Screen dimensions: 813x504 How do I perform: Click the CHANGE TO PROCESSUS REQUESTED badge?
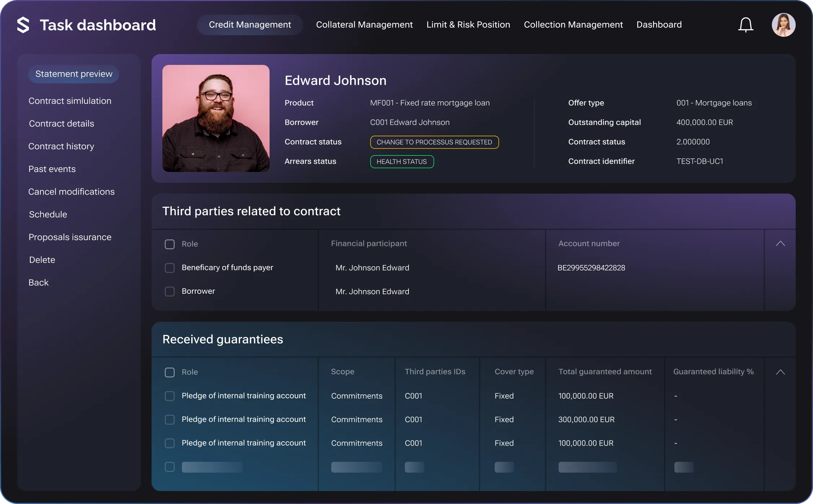434,142
